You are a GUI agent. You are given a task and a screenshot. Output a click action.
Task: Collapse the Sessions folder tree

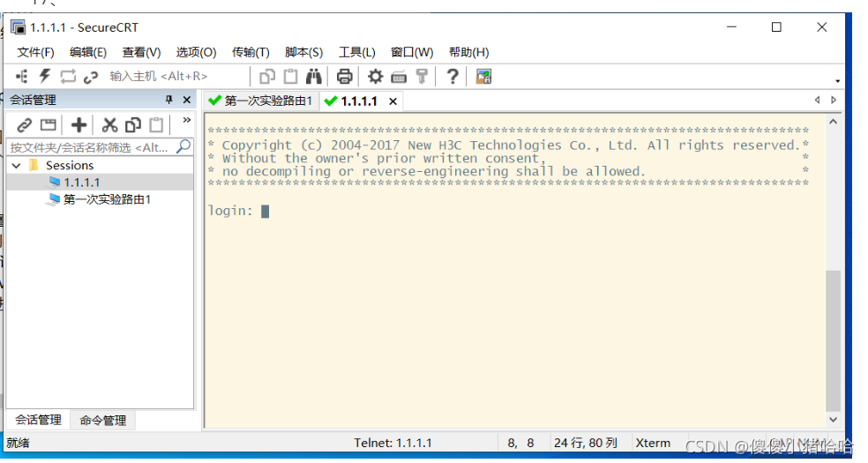17,166
